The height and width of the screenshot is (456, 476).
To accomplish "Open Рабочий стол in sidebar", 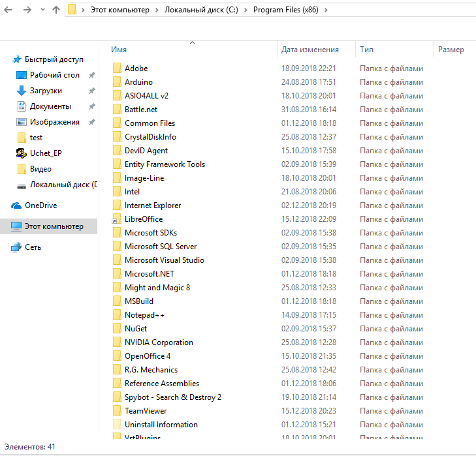I will (x=54, y=75).
